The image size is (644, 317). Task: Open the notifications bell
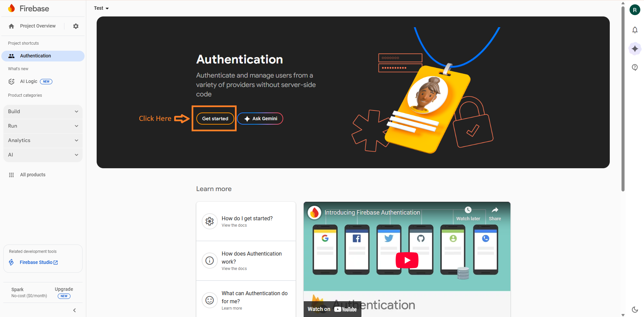[635, 30]
